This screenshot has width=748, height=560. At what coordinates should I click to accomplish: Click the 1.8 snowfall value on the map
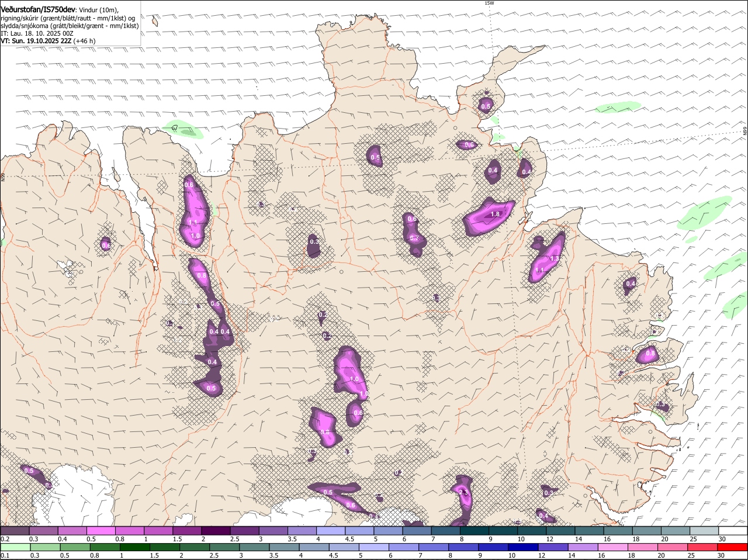point(496,215)
